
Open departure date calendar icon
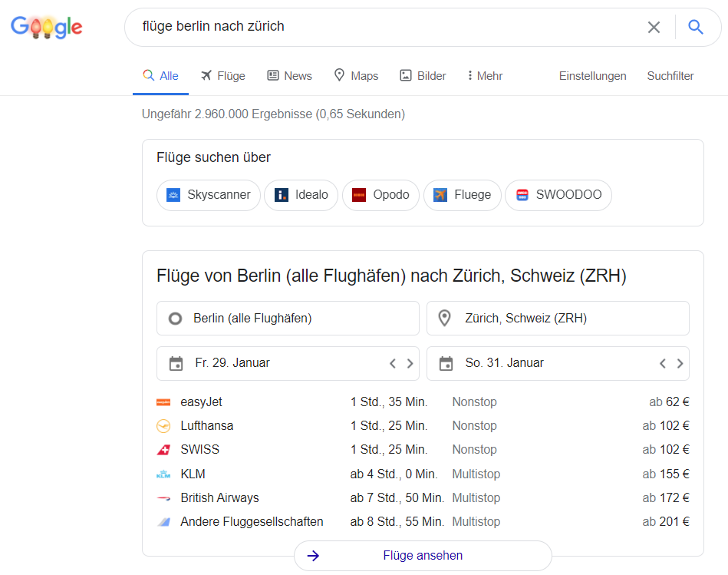(176, 363)
